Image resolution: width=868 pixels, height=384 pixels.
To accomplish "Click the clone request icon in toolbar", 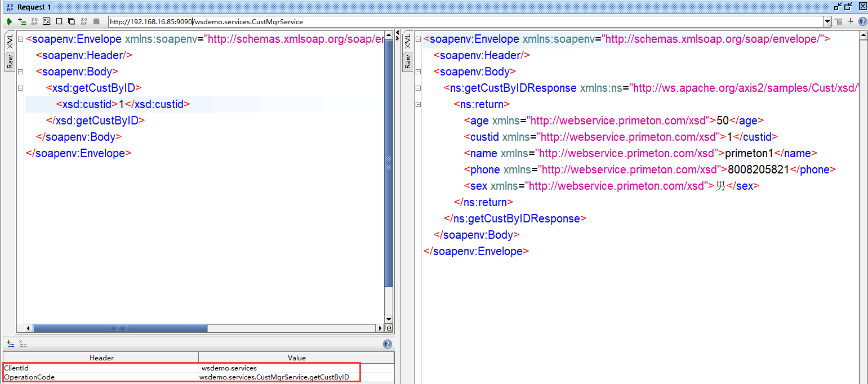I will coord(72,21).
